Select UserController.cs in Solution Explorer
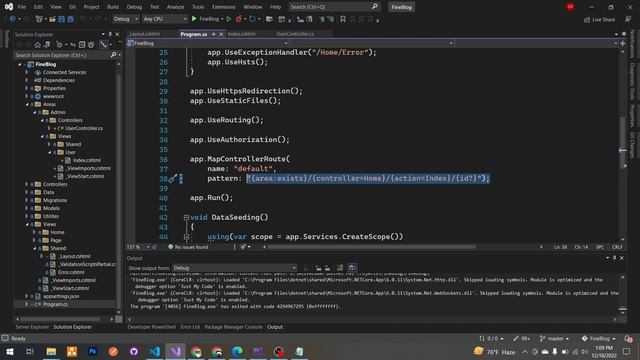Screen dimensions: 640x360 pyautogui.click(x=84, y=129)
